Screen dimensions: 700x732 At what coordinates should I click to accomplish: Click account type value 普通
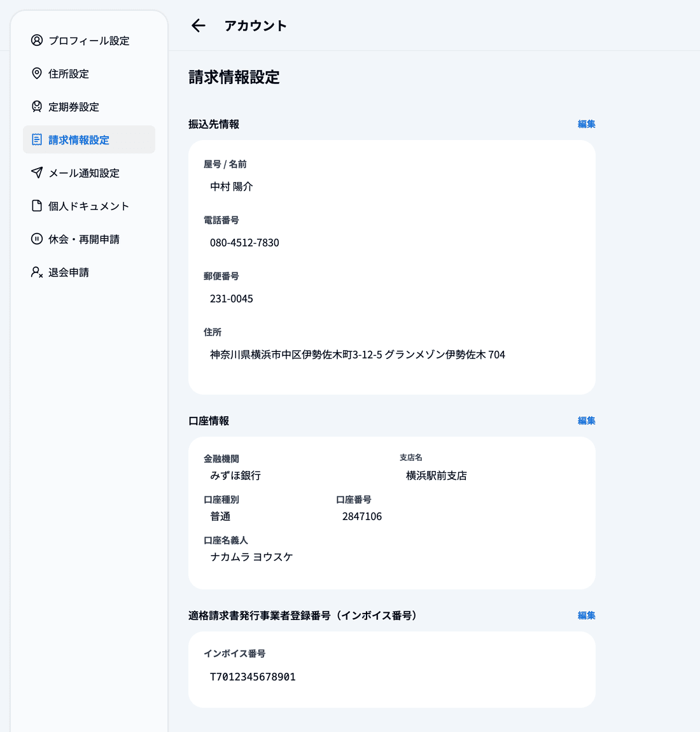coord(220,516)
